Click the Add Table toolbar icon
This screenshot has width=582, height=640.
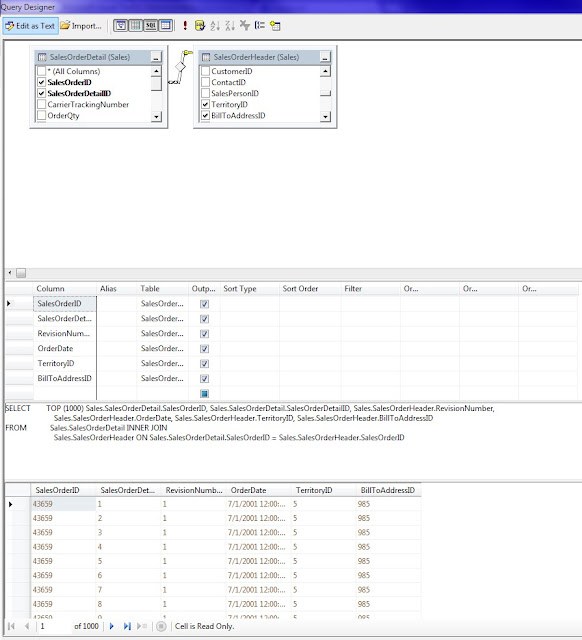point(275,26)
